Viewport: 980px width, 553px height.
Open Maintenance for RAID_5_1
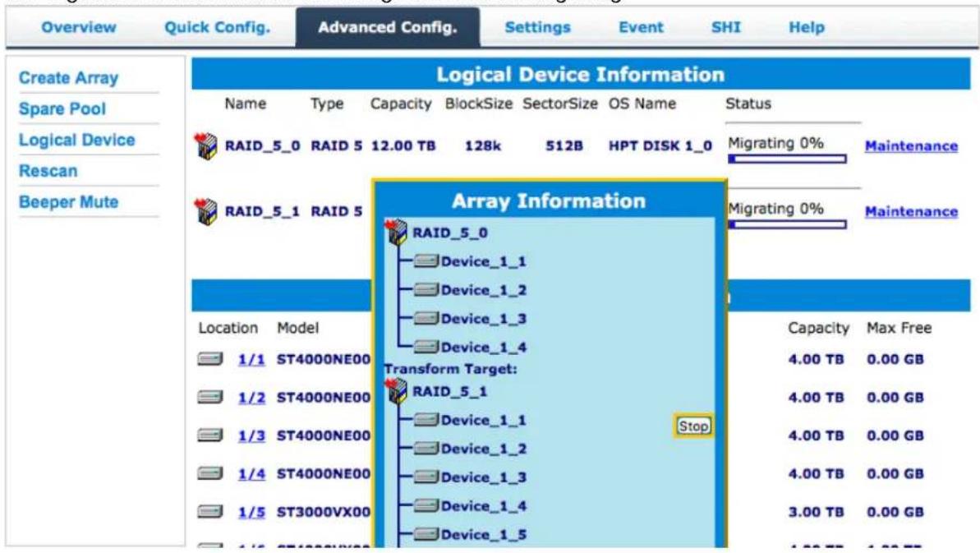coord(911,212)
